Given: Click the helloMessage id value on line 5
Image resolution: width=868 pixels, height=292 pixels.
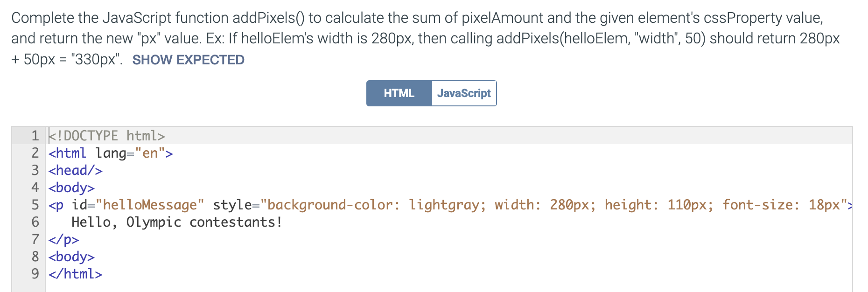Looking at the screenshot, I should click(x=148, y=205).
